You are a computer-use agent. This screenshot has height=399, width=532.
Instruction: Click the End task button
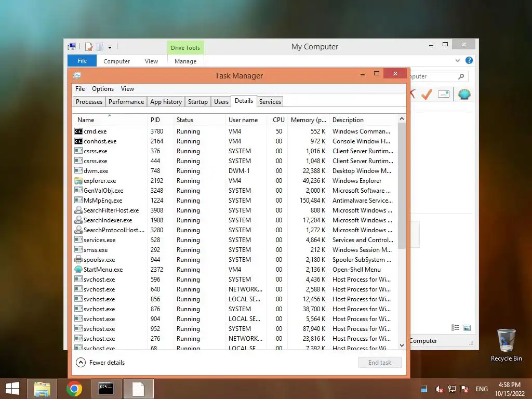tap(380, 362)
